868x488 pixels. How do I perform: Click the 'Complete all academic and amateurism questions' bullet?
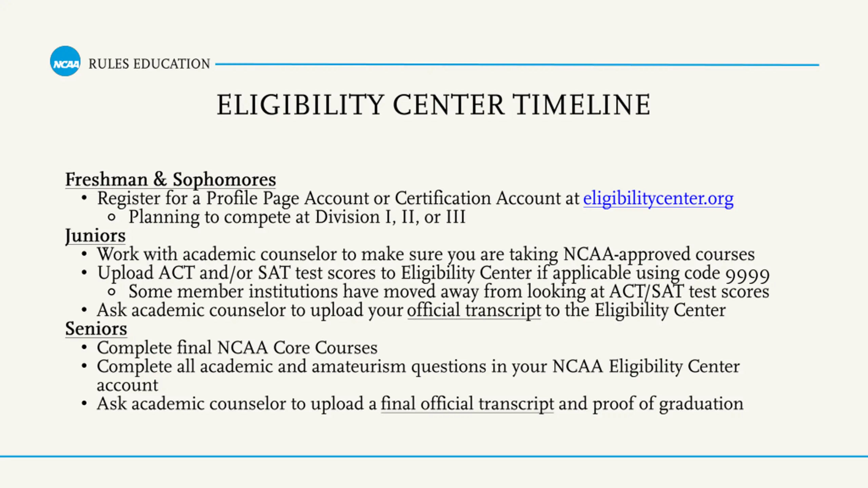click(418, 375)
